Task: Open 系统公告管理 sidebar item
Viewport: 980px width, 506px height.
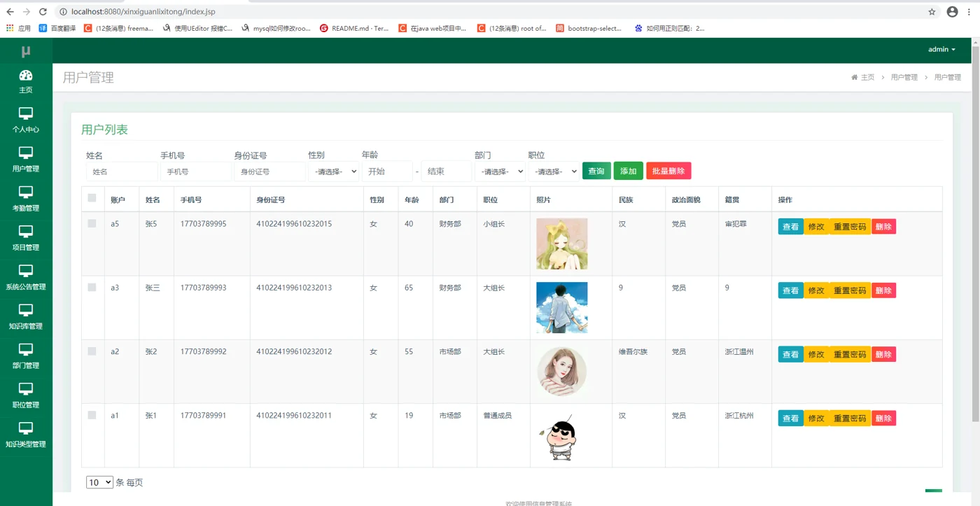Action: point(26,276)
